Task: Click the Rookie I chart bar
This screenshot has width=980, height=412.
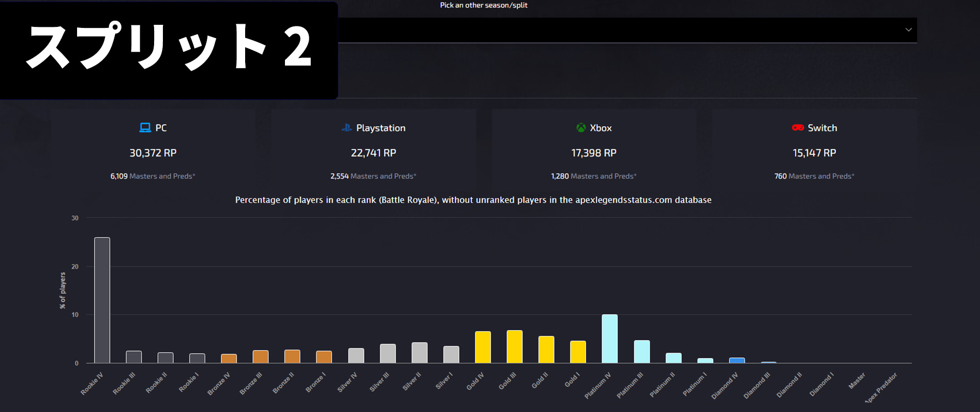Action: point(197,358)
